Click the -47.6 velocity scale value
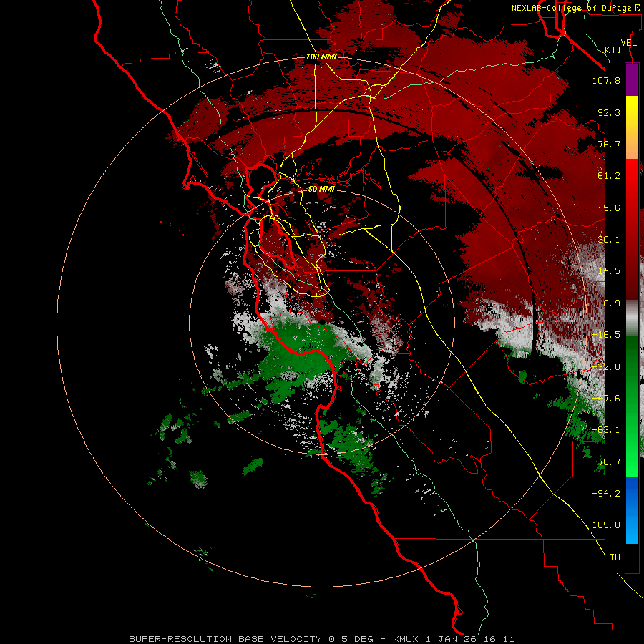This screenshot has height=644, width=644. [606, 399]
